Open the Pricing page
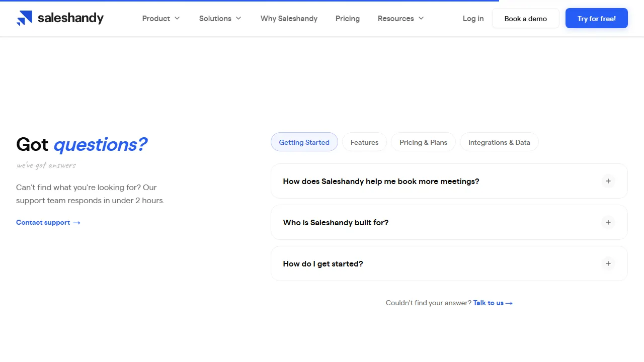Image resolution: width=644 pixels, height=362 pixels. [348, 19]
